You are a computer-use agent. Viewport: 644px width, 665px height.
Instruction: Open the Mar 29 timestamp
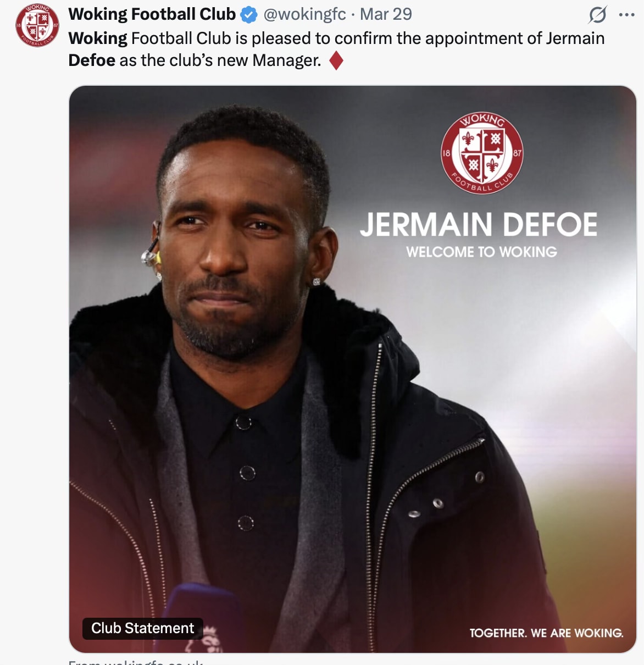(386, 14)
